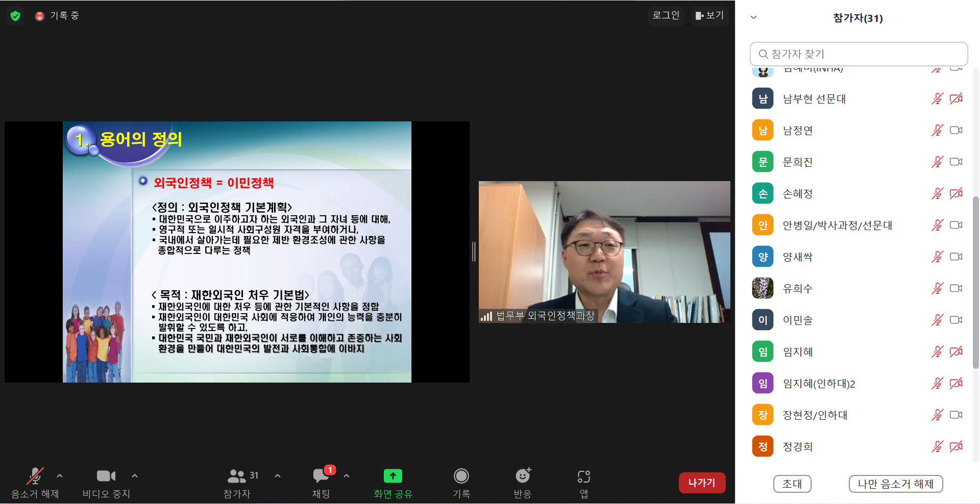Open audio options arrow beside 음소거 해제
This screenshot has height=504, width=980.
click(x=60, y=476)
